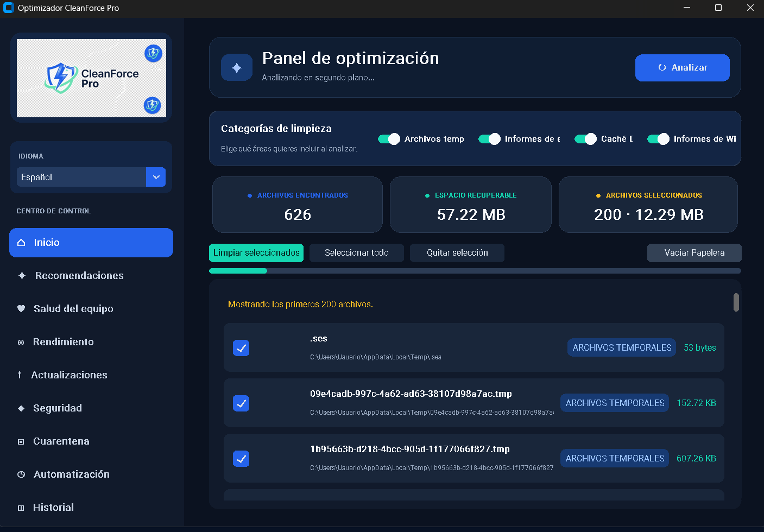Uncheck the .ses file checkbox

click(x=241, y=348)
